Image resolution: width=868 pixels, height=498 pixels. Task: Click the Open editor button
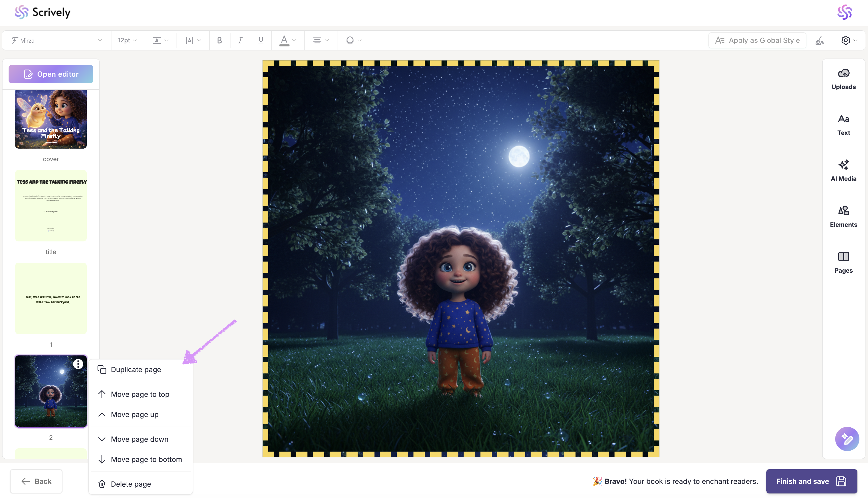tap(51, 74)
